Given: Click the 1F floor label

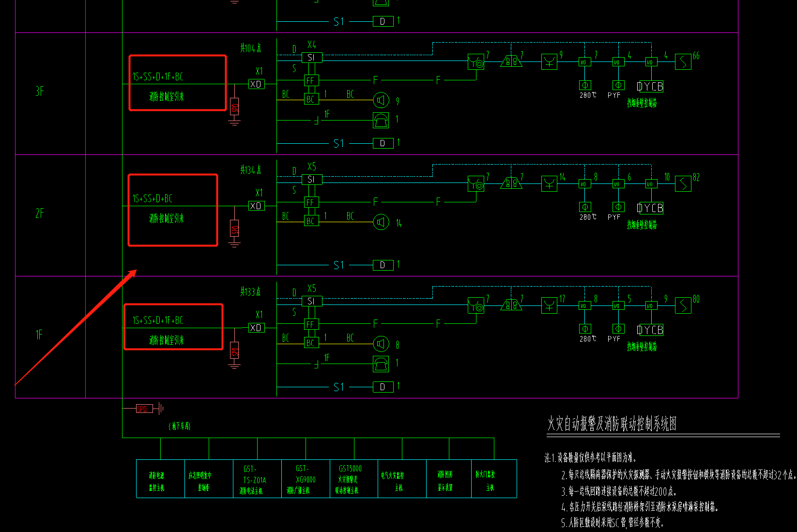Looking at the screenshot, I should click(x=39, y=334).
